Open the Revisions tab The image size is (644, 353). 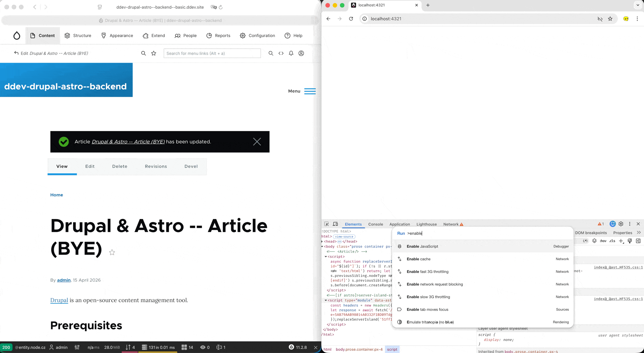click(156, 166)
